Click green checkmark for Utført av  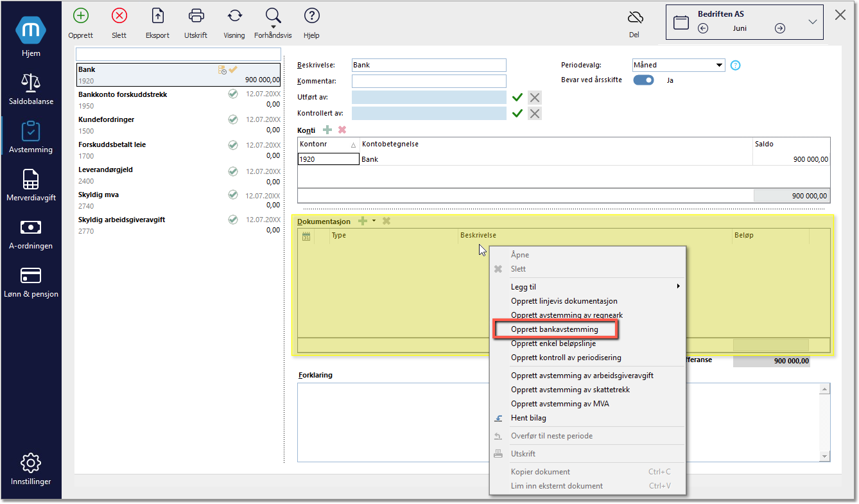coord(517,97)
